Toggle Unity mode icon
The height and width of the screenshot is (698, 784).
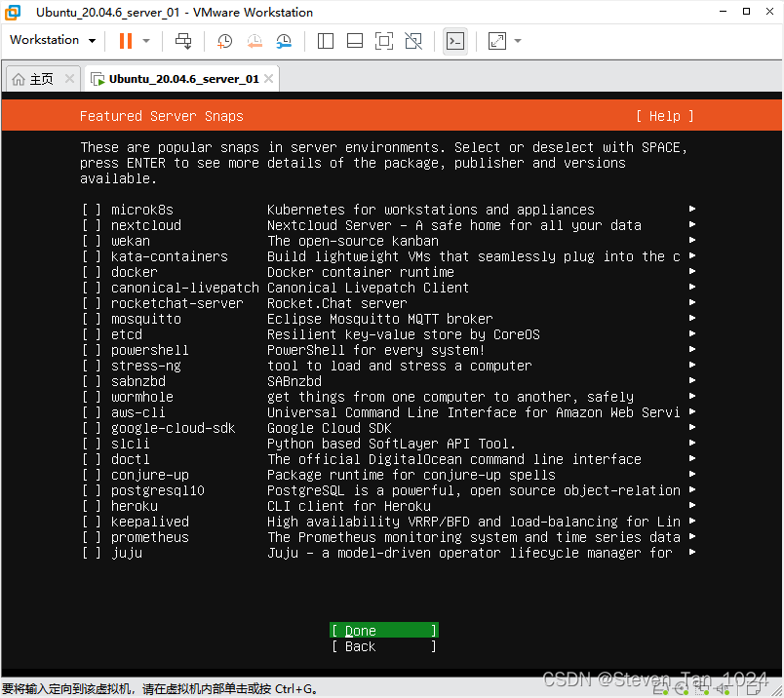pyautogui.click(x=413, y=41)
